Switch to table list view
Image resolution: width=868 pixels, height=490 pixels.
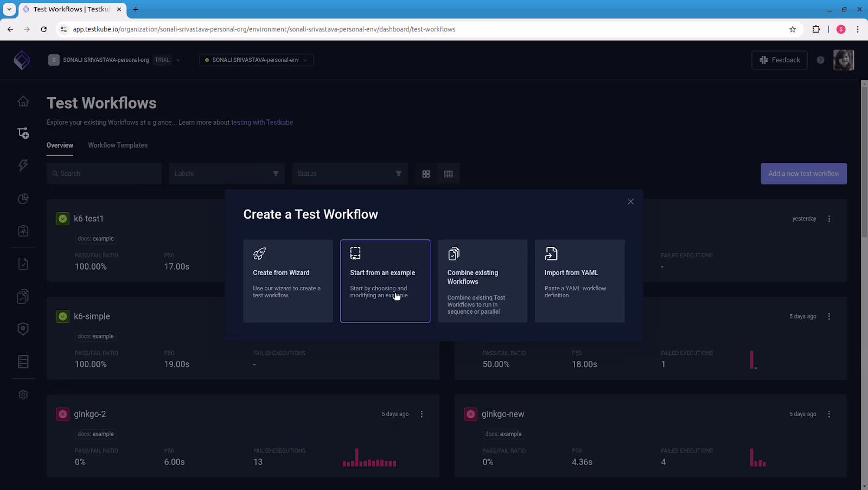tap(448, 174)
